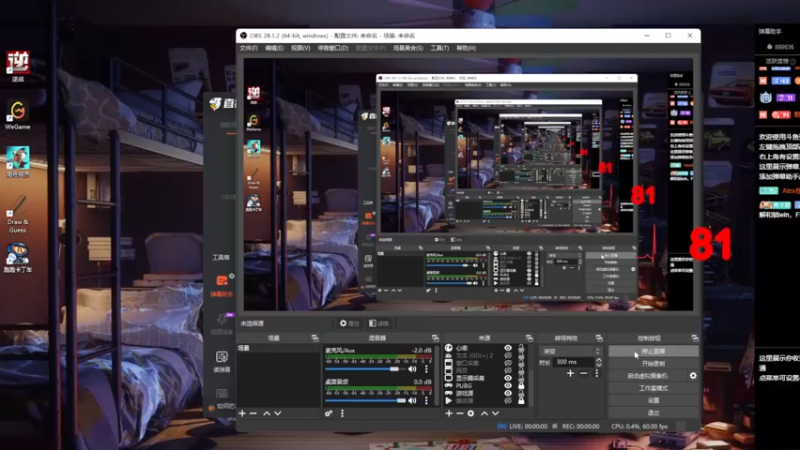Float the 混音器 dock panel
The image size is (800, 450).
click(x=435, y=338)
